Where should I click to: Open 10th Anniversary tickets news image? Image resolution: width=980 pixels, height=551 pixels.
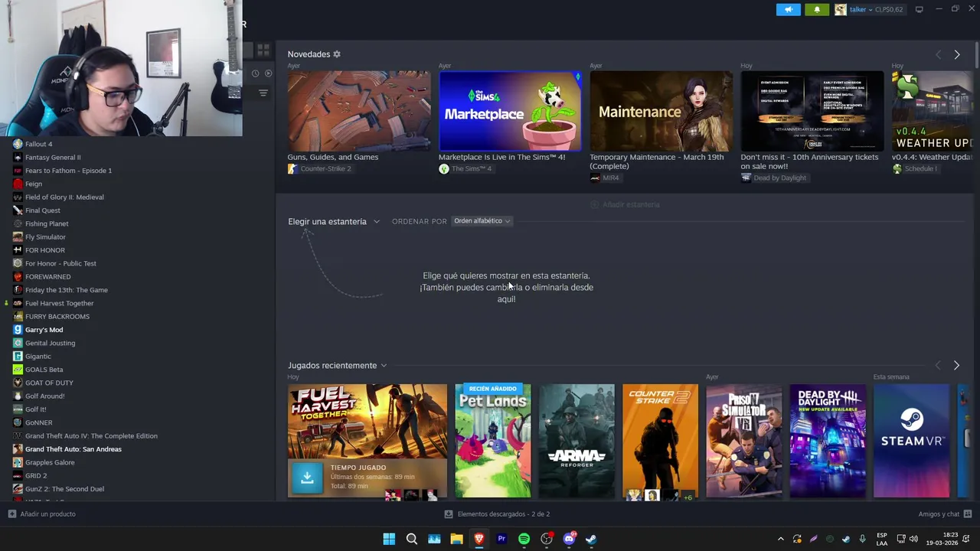[812, 111]
